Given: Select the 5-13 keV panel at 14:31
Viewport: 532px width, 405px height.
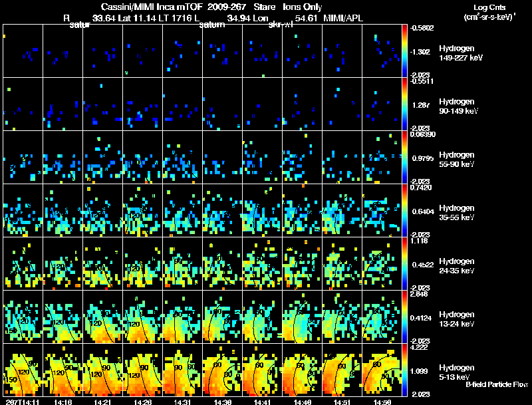Looking at the screenshot, I should click(182, 370).
